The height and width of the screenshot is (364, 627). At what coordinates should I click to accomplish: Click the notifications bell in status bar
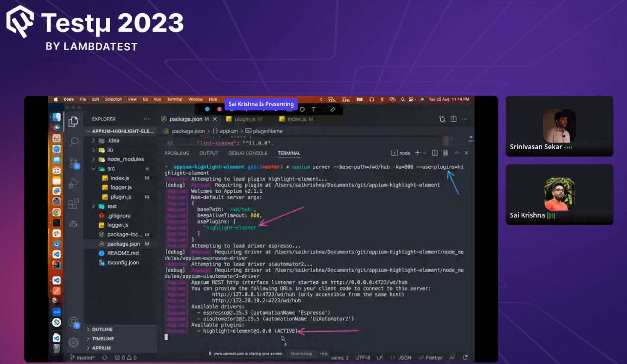pyautogui.click(x=465, y=357)
